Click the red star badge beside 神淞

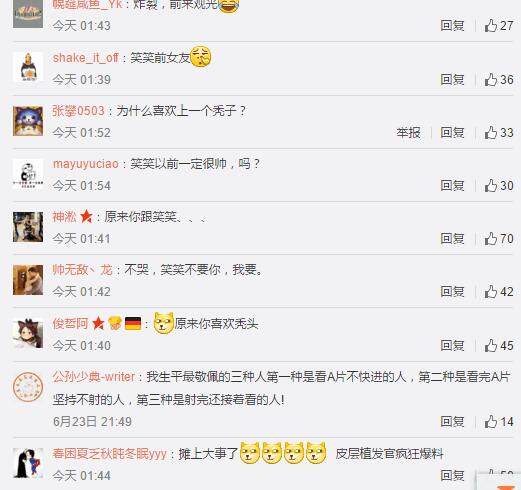point(86,216)
